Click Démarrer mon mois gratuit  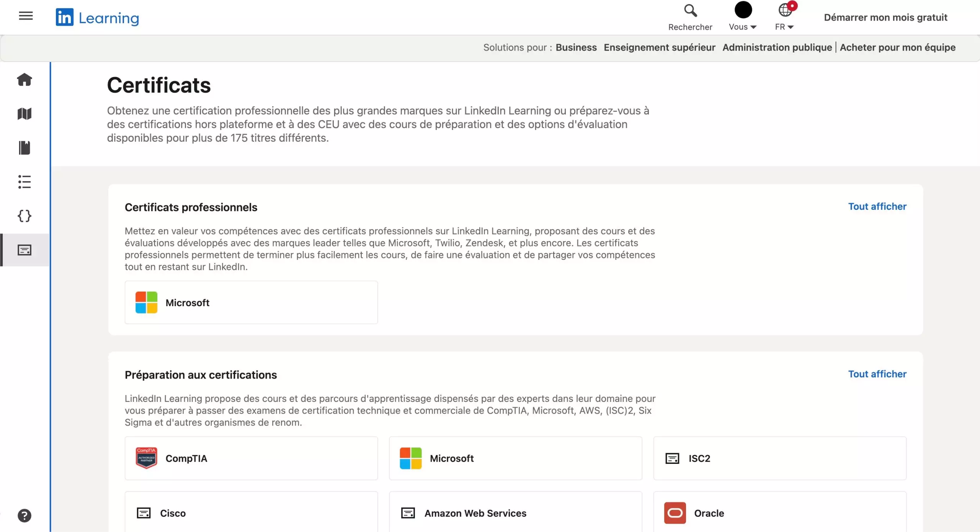(885, 18)
